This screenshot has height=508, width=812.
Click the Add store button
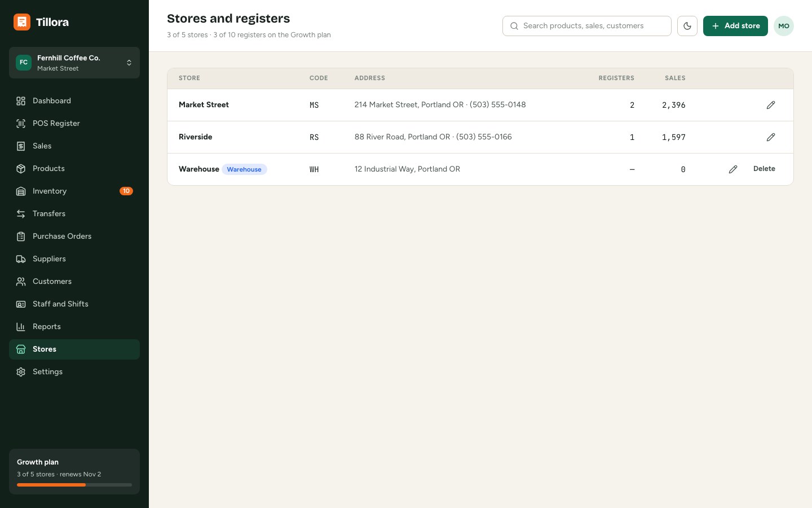pos(735,26)
